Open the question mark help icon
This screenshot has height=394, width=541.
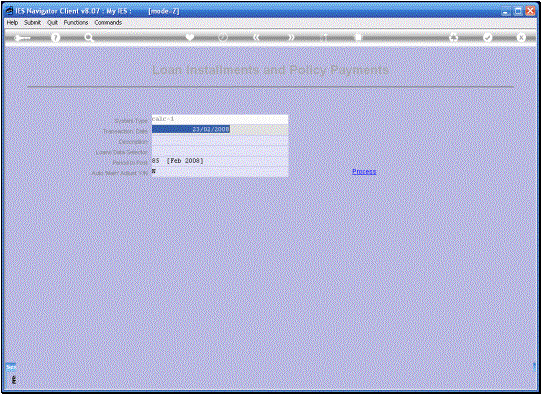55,37
